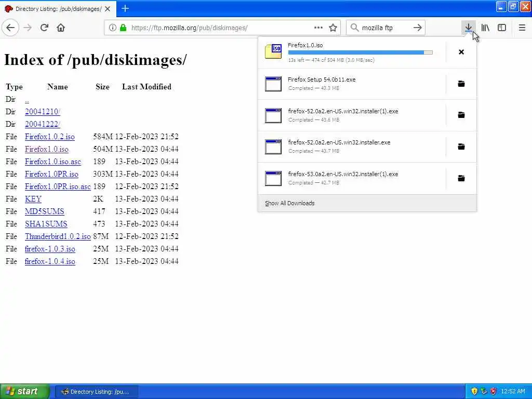Open the 20041222/ directory
Viewport: 532px width, 399px height.
point(43,124)
